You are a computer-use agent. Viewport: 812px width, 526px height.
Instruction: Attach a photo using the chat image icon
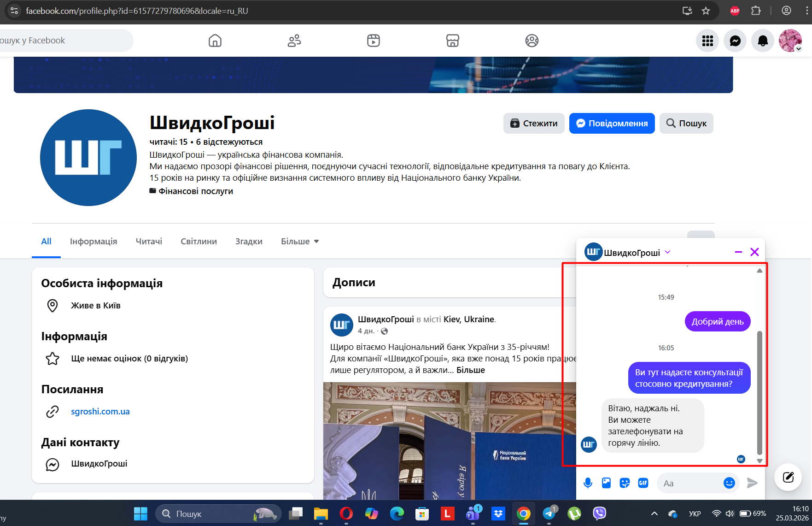click(606, 483)
